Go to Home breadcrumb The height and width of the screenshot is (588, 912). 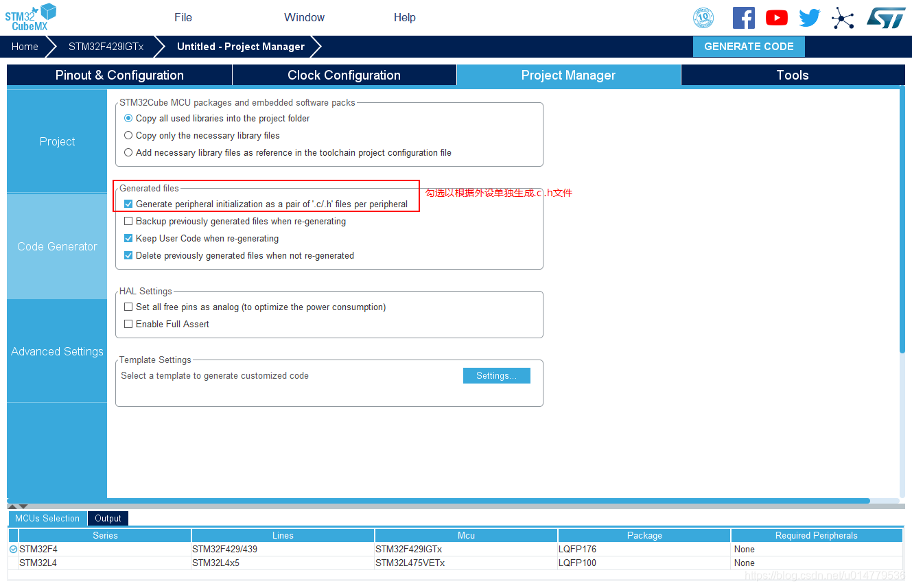point(25,47)
